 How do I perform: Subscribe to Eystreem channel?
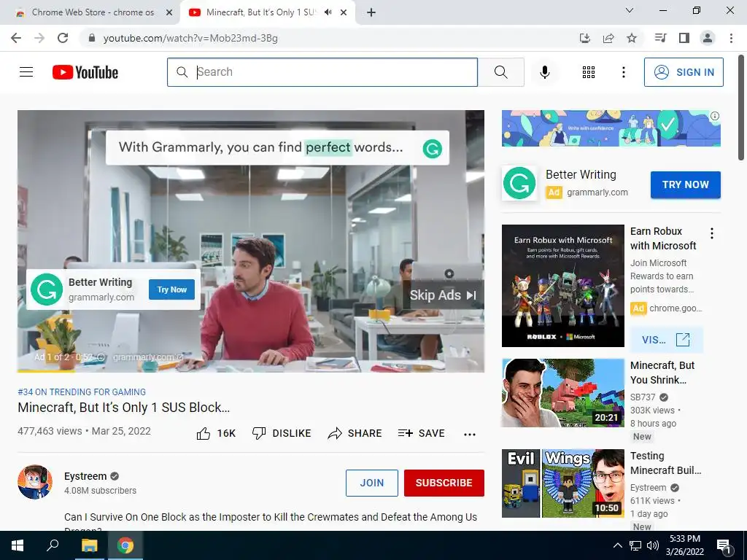(x=444, y=483)
